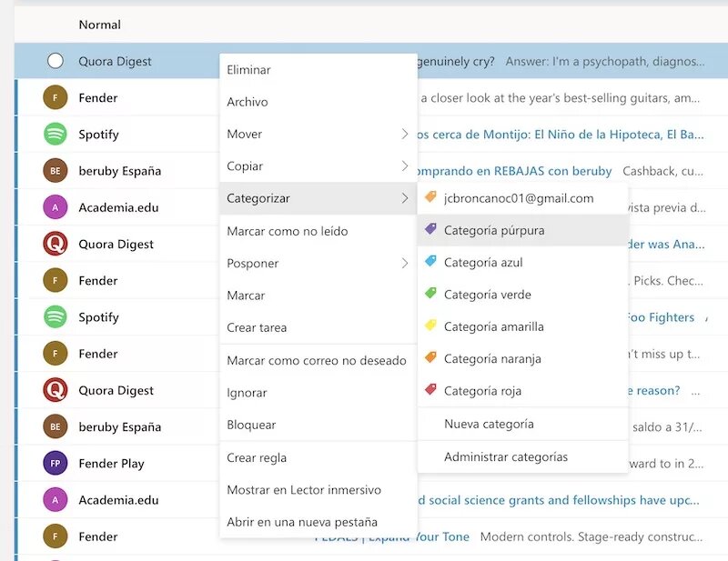This screenshot has height=561, width=728.
Task: Click the orange jcbroncanoc01@gmail.com tag icon
Action: [431, 197]
